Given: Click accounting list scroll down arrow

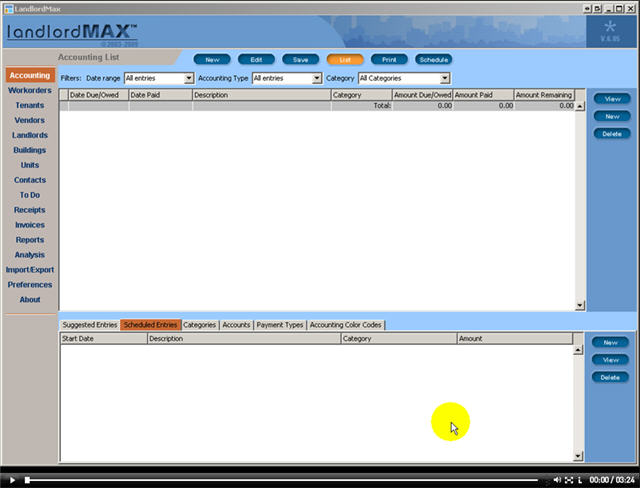Looking at the screenshot, I should pyautogui.click(x=580, y=305).
